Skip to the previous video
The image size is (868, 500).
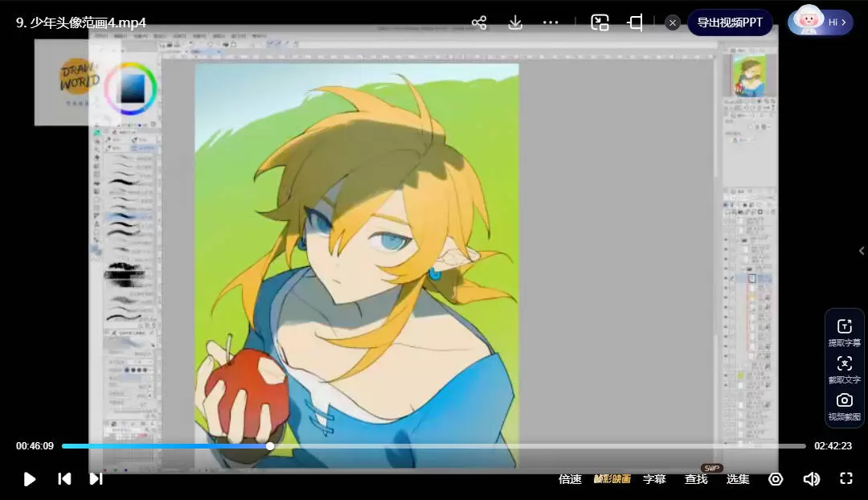64,479
